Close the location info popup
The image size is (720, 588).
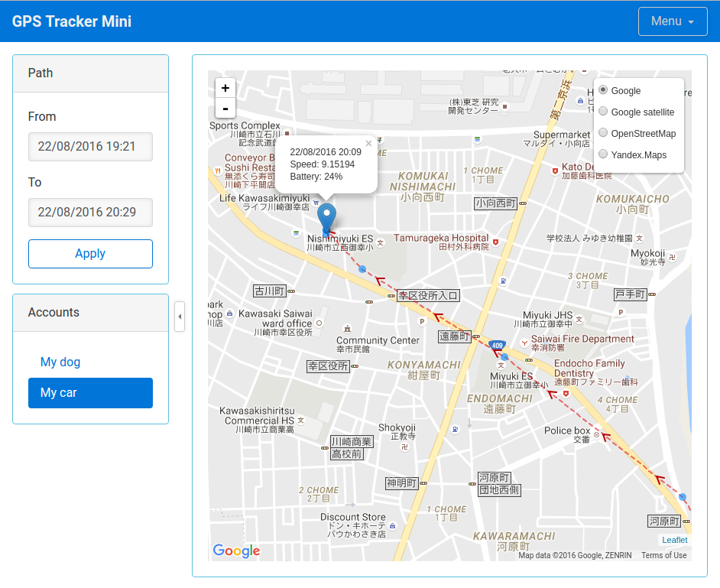(x=368, y=143)
